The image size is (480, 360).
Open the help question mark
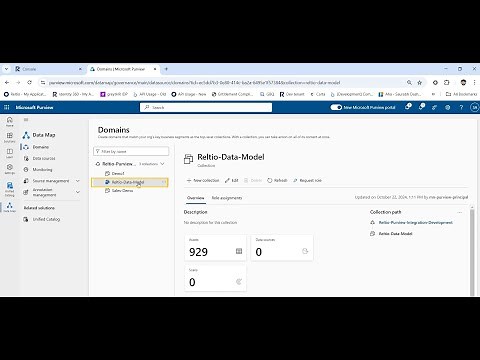(461, 107)
